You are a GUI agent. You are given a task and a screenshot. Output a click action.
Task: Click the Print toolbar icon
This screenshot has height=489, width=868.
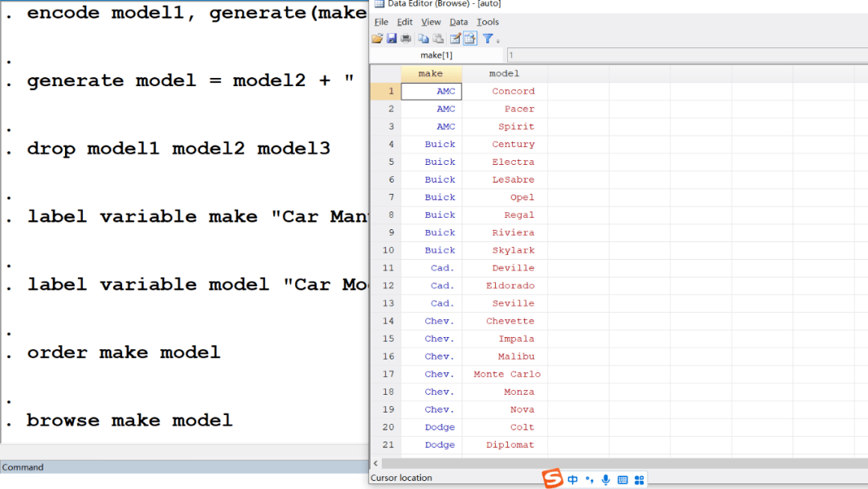click(406, 39)
